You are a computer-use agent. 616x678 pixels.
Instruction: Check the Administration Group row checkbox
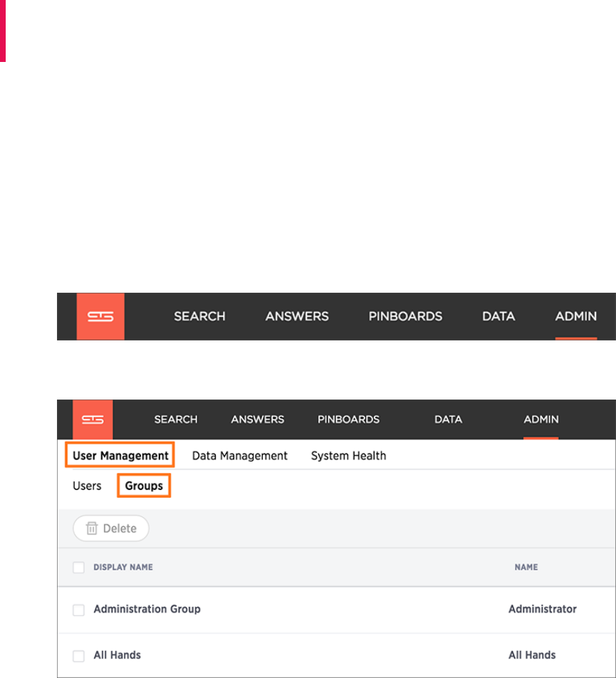click(78, 610)
